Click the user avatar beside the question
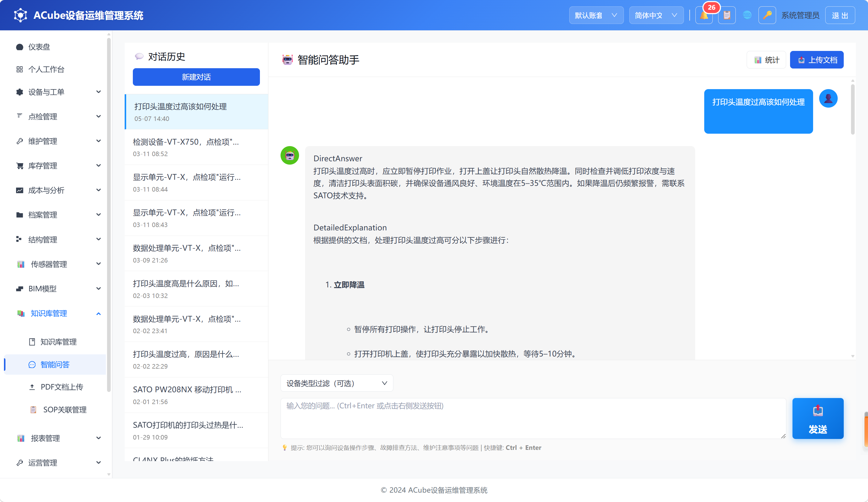This screenshot has height=502, width=868. (x=828, y=99)
